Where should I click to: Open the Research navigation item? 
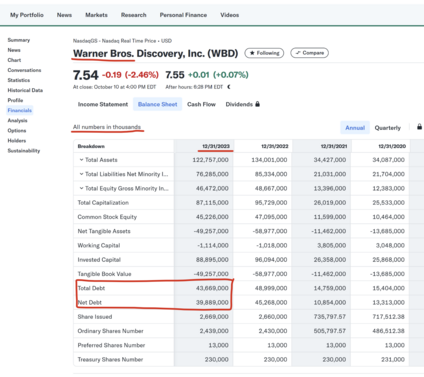pos(134,15)
